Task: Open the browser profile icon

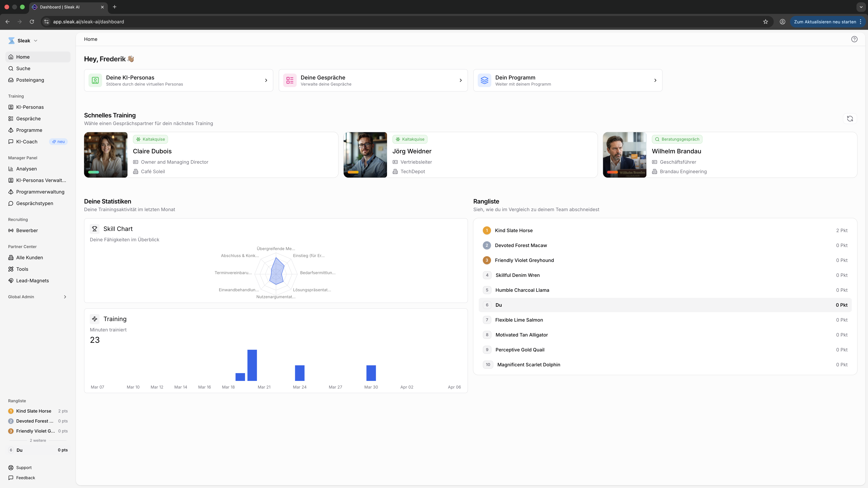Action: coord(782,22)
